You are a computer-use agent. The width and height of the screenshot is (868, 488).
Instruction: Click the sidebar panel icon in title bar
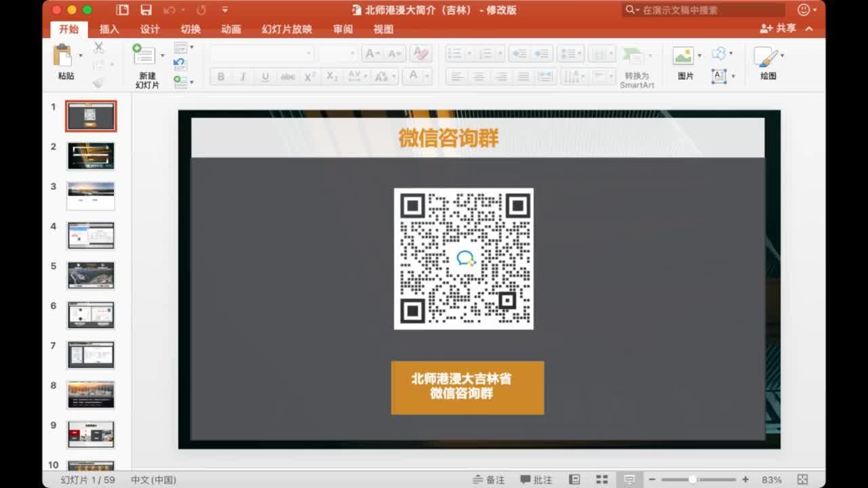(x=122, y=9)
